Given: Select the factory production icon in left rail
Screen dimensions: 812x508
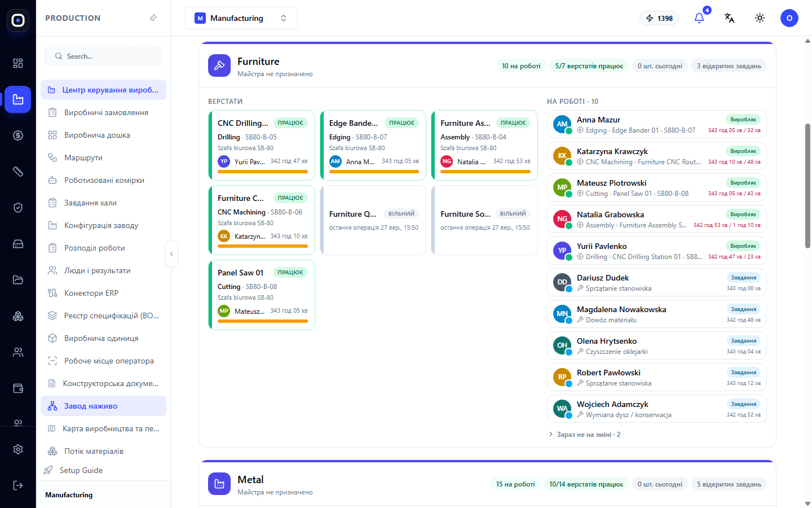Looking at the screenshot, I should tap(18, 99).
